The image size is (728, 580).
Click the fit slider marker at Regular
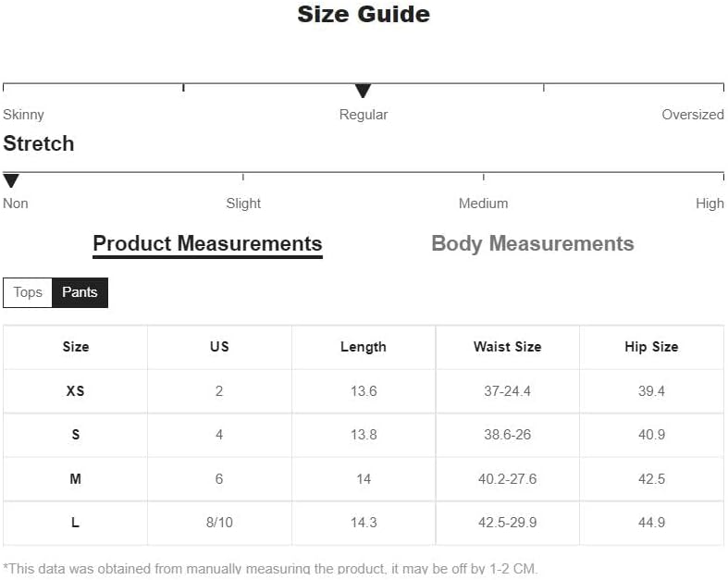pos(363,91)
